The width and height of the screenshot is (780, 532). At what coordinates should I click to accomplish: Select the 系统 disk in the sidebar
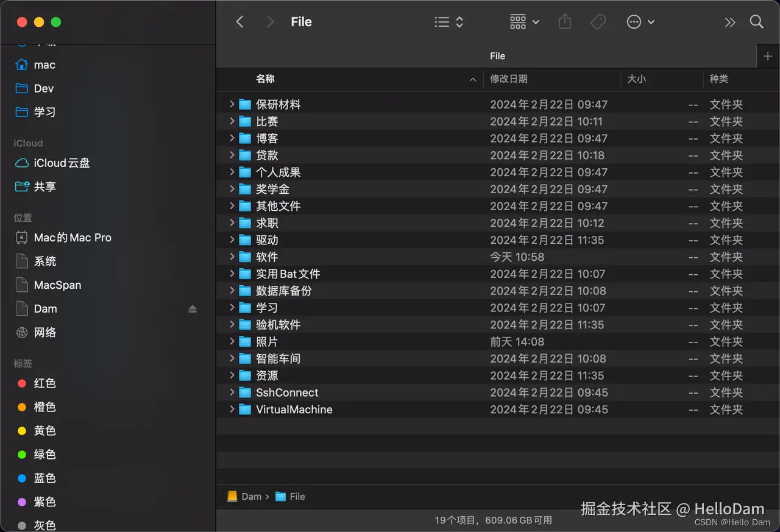[44, 261]
